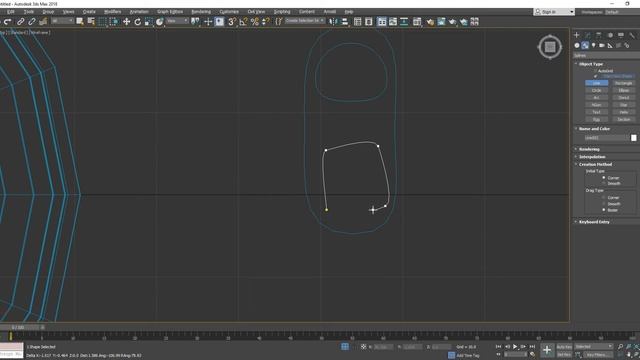Expand the Keyboard Entry rollout
Screen dimensions: 640x360
(593, 222)
